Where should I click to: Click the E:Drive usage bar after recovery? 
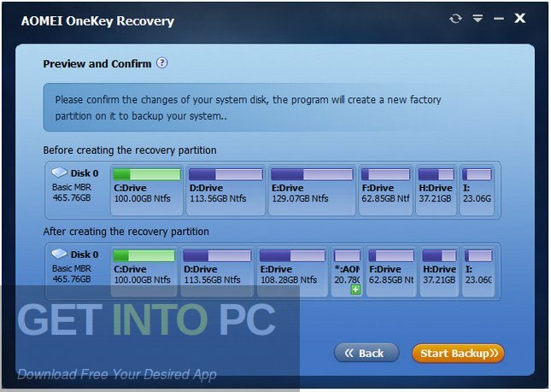tap(292, 255)
